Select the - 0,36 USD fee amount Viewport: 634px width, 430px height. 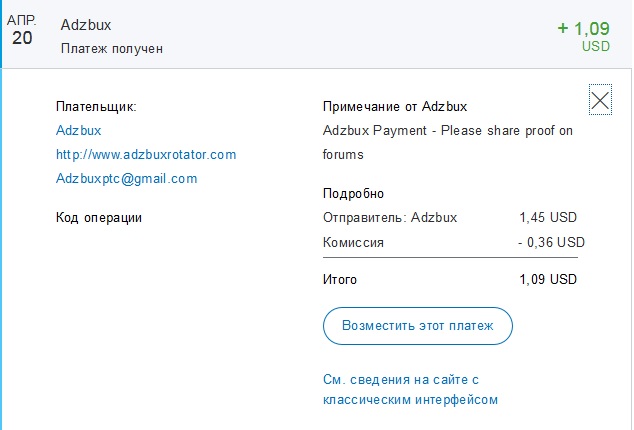click(552, 242)
